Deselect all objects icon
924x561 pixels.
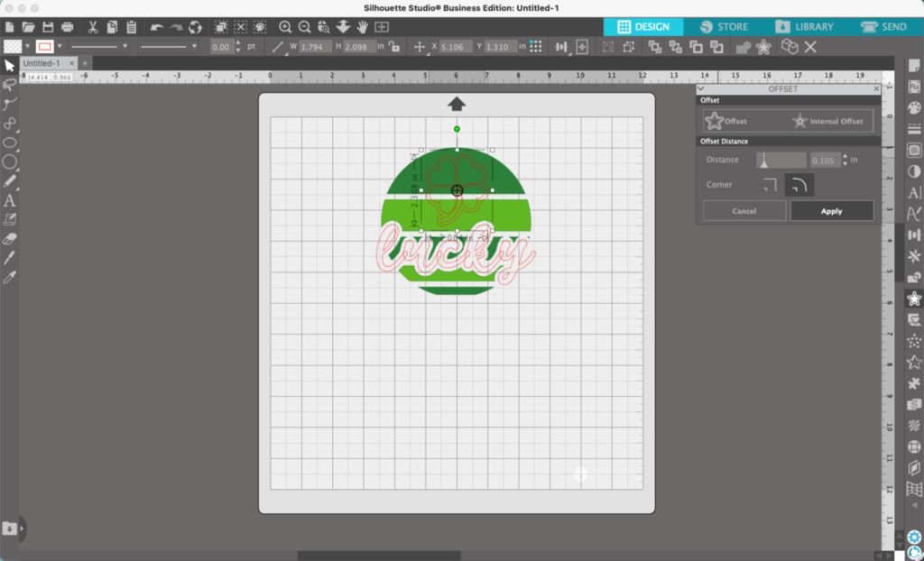240,27
